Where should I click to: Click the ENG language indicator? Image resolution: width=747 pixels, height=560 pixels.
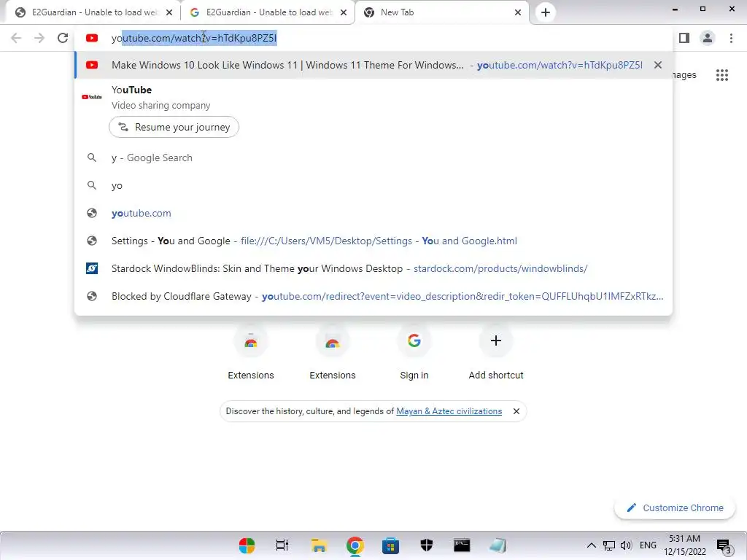click(x=648, y=545)
